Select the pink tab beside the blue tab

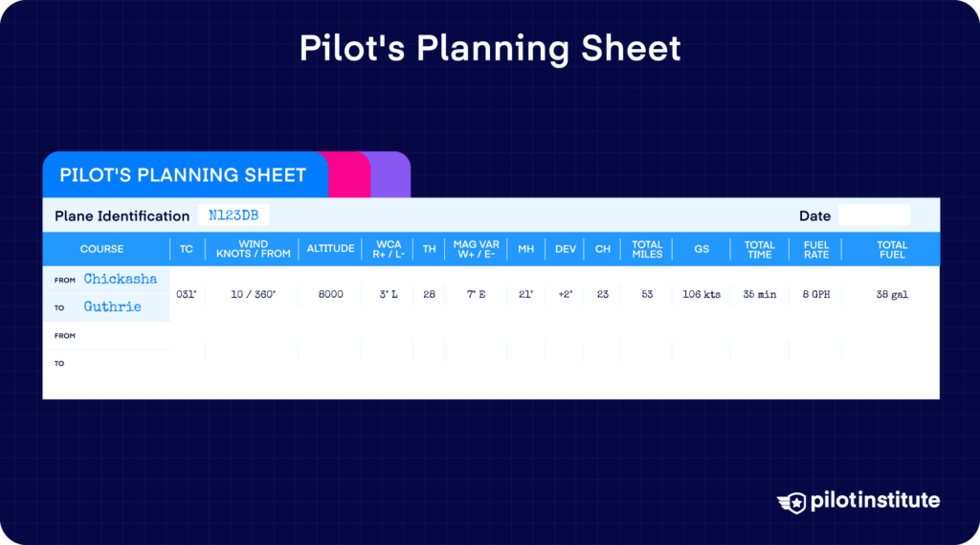[x=347, y=174]
